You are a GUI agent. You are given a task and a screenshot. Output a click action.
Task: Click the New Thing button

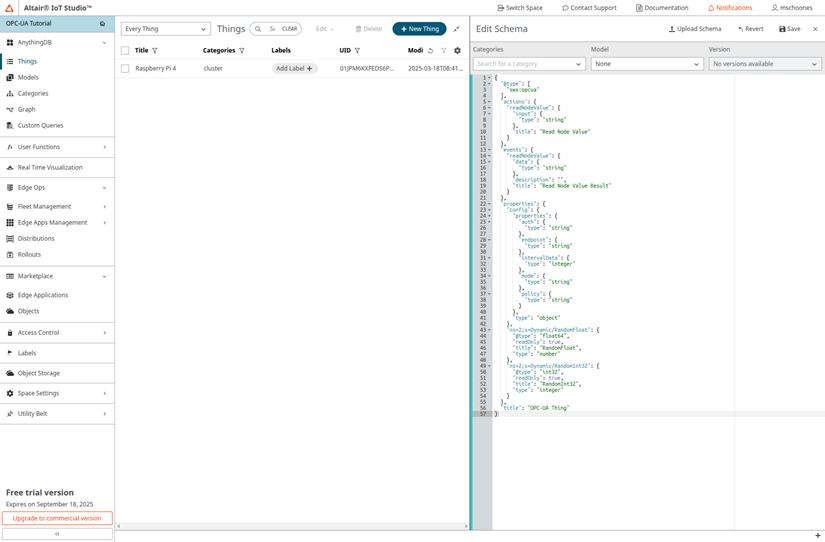coord(419,29)
